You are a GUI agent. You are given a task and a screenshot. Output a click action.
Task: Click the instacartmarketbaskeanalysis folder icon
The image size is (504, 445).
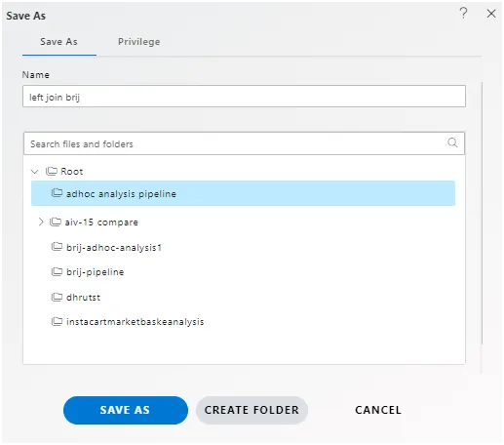pos(57,322)
